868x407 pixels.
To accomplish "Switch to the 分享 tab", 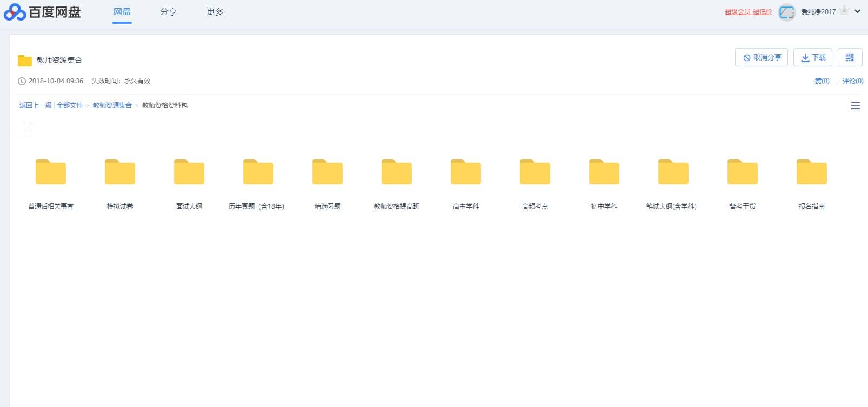I will 168,12.
